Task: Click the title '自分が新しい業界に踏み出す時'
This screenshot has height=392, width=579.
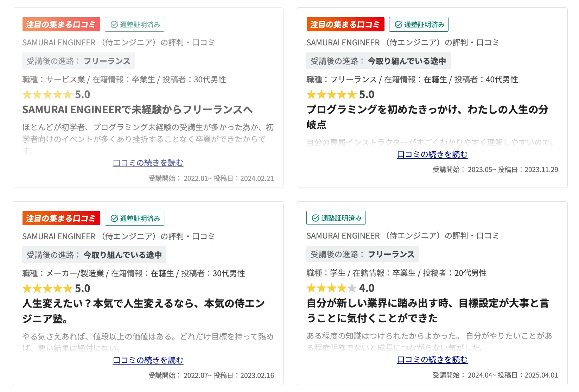Action: 428,310
